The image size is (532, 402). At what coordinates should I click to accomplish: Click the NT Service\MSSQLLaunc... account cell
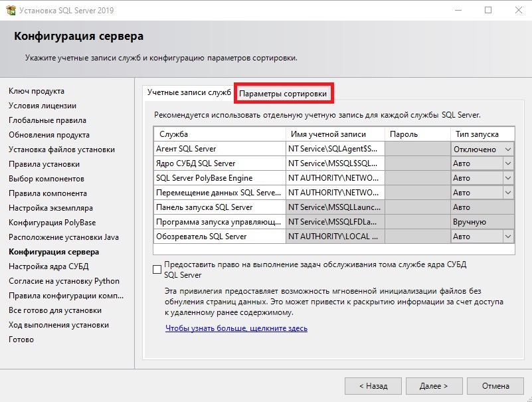point(335,207)
